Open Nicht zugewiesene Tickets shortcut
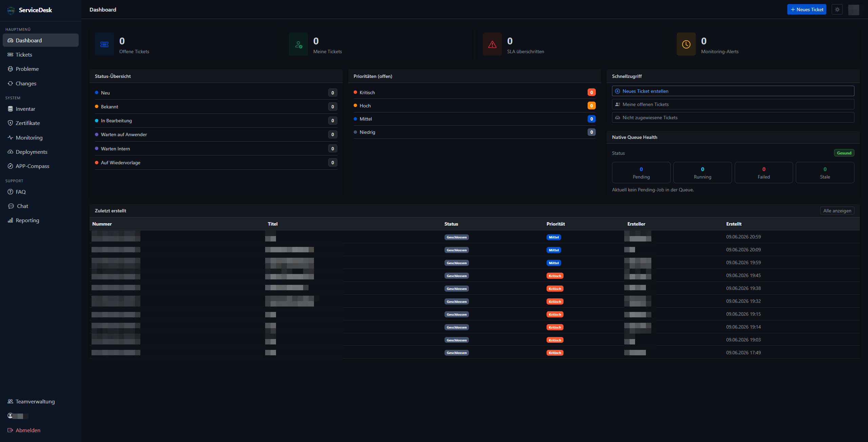This screenshot has width=868, height=442. (733, 118)
